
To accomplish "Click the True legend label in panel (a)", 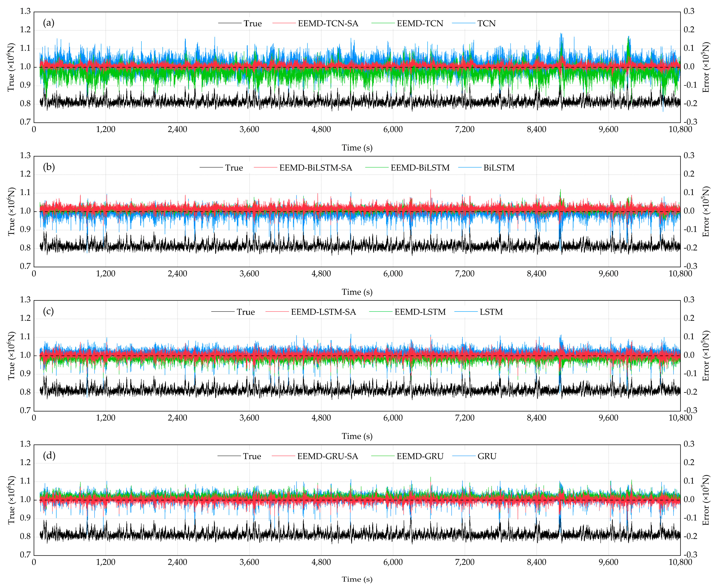I will click(x=252, y=23).
